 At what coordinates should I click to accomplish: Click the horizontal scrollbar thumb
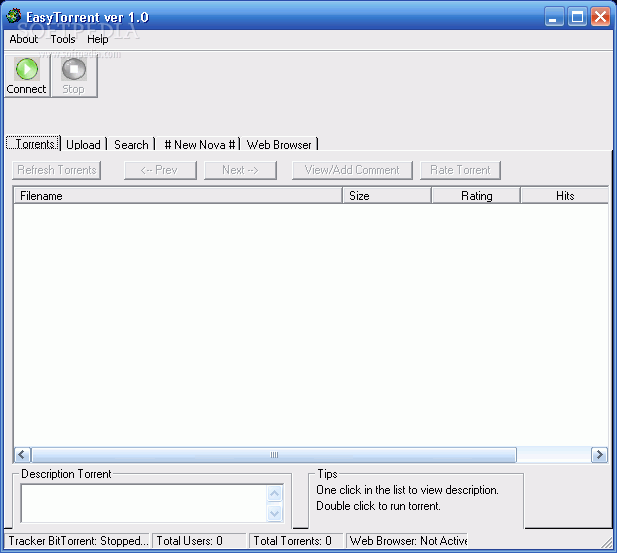click(x=274, y=455)
